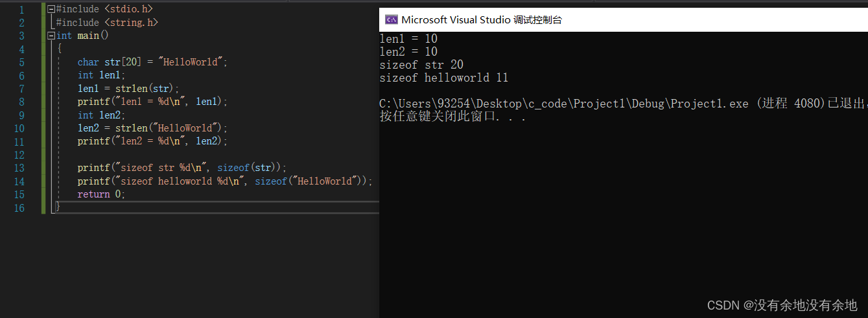This screenshot has height=318, width=868.
Task: Click line number 16 in the gutter
Action: point(19,207)
